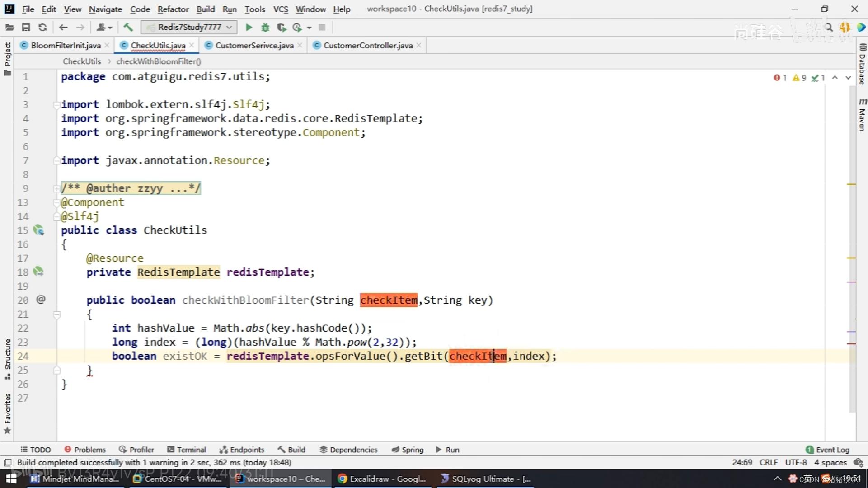Open the VCS menu
This screenshot has width=868, height=488.
click(281, 9)
